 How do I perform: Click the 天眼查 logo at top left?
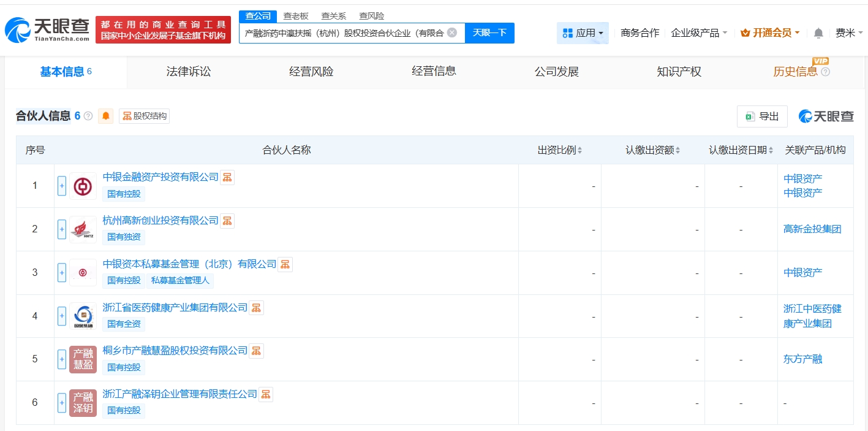[47, 29]
